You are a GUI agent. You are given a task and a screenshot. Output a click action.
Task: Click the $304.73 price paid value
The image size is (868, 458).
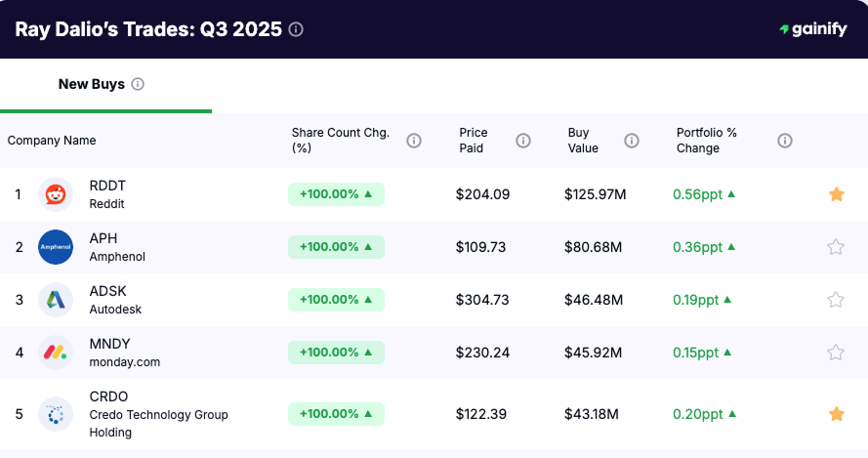point(482,300)
